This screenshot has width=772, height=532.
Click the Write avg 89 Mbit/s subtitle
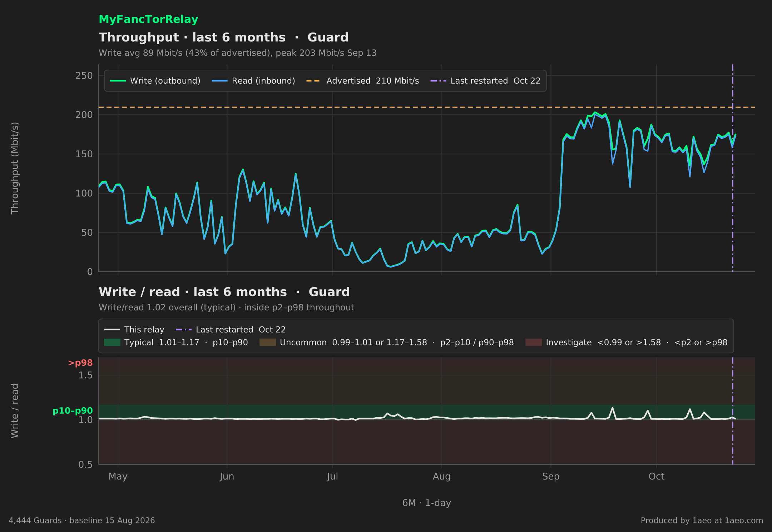coord(238,53)
